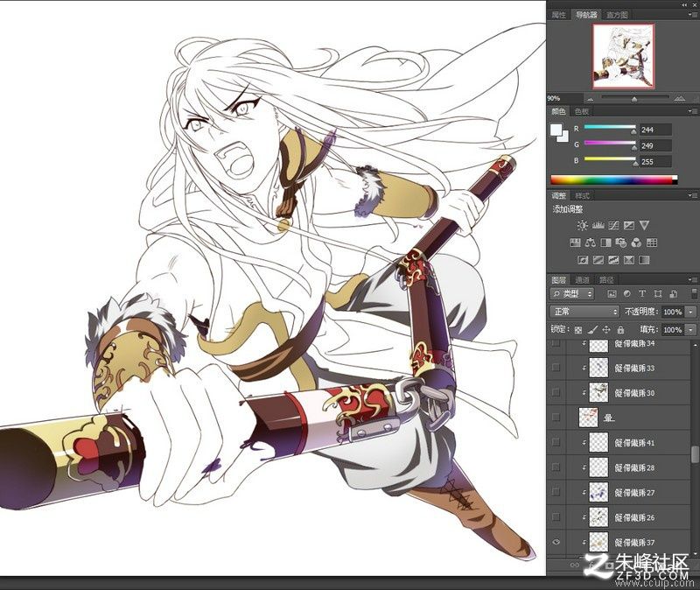The height and width of the screenshot is (590, 700).
Task: Add a Photo Filter adjustment
Action: coord(621,242)
